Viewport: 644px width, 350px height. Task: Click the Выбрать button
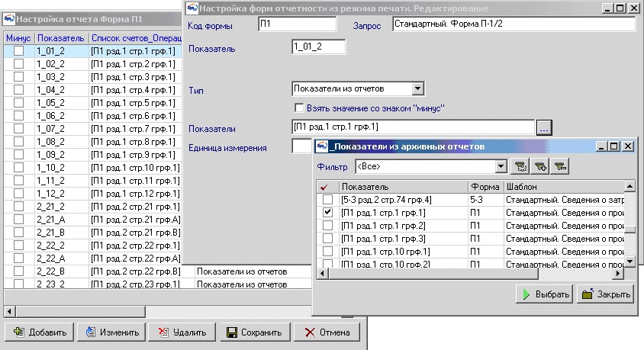544,294
